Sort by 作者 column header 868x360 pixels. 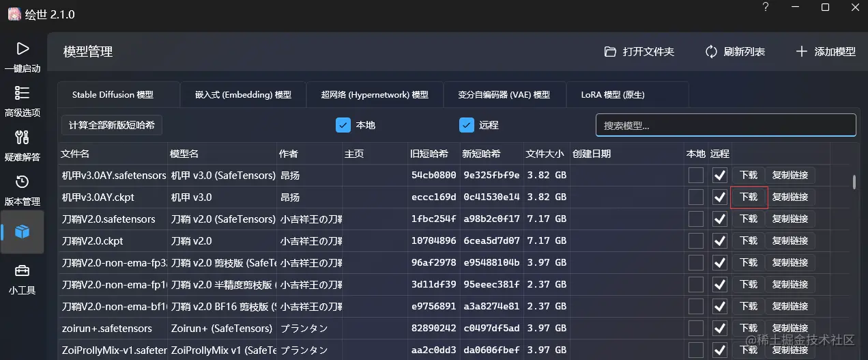pos(310,154)
